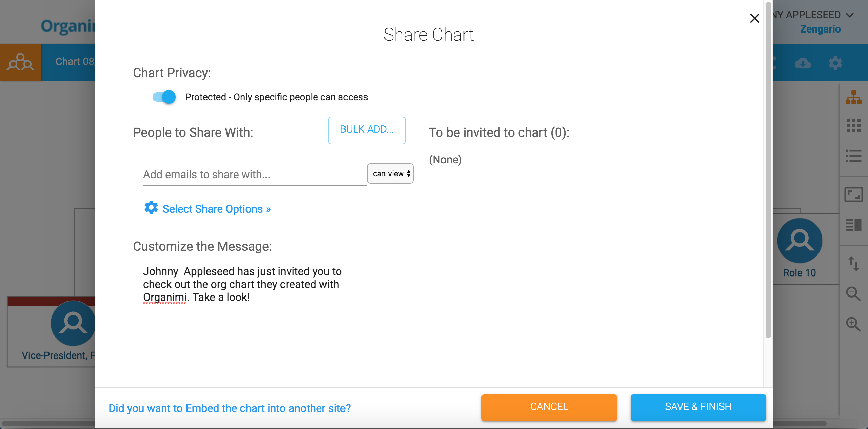The height and width of the screenshot is (429, 868).
Task: Click the cloud download icon
Action: click(803, 63)
